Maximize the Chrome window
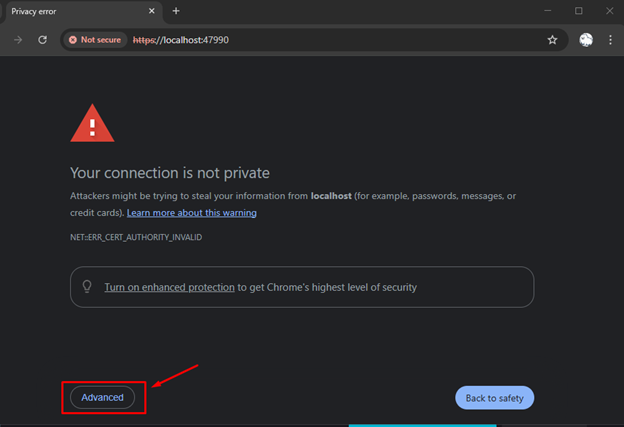 point(579,11)
